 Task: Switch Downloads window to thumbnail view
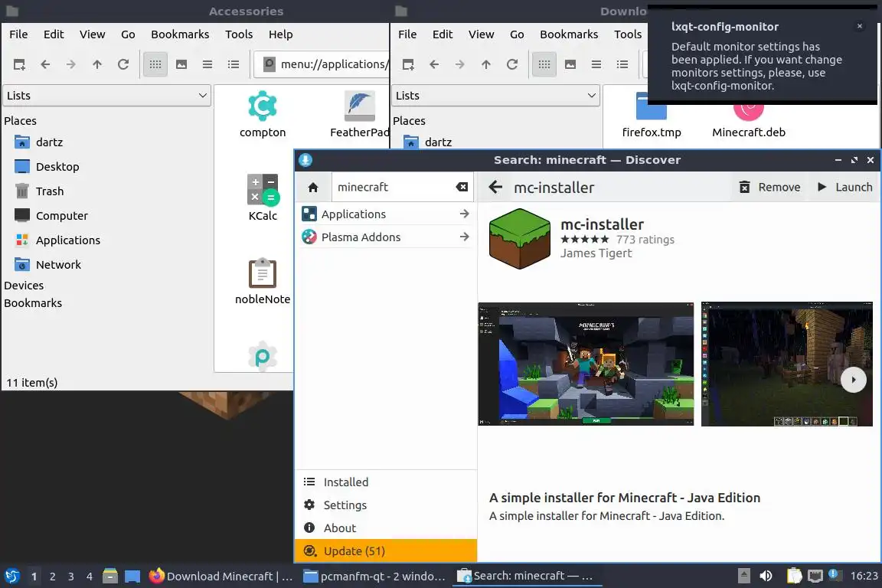[x=570, y=64]
